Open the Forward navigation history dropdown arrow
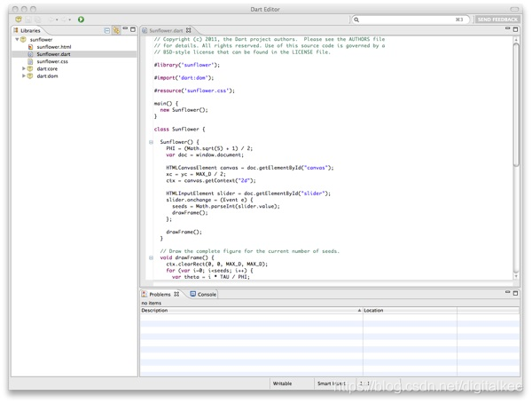Screen dimensions: 532x403 coord(69,20)
